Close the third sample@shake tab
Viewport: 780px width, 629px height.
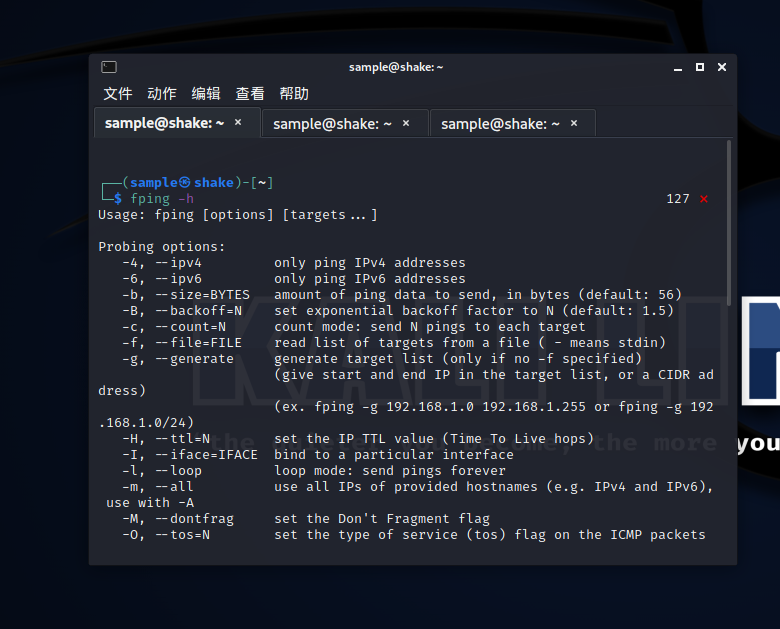pos(574,123)
